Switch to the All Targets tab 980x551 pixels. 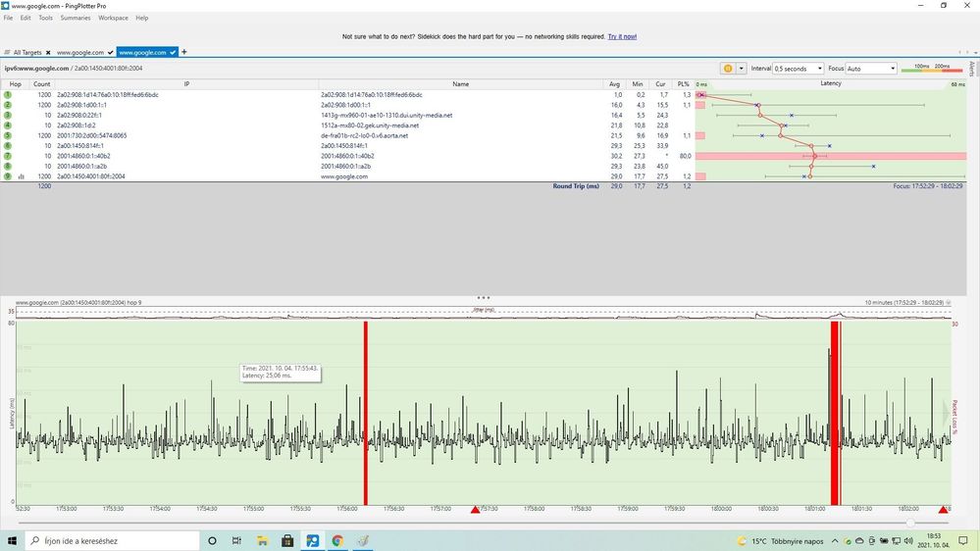pos(26,53)
